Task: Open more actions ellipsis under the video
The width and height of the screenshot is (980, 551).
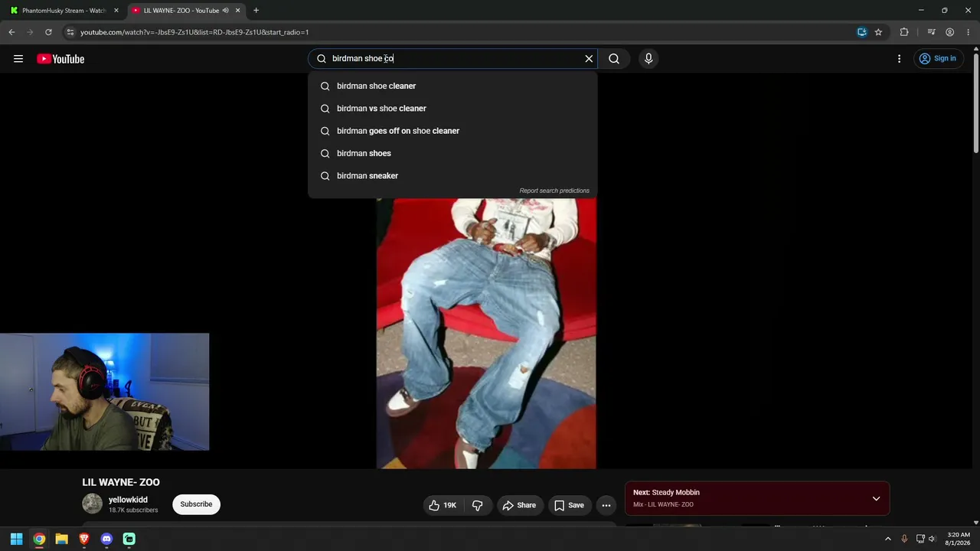Action: (606, 505)
